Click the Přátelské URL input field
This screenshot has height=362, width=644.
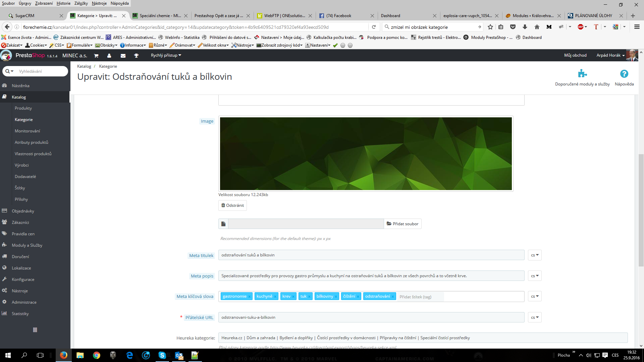371,317
